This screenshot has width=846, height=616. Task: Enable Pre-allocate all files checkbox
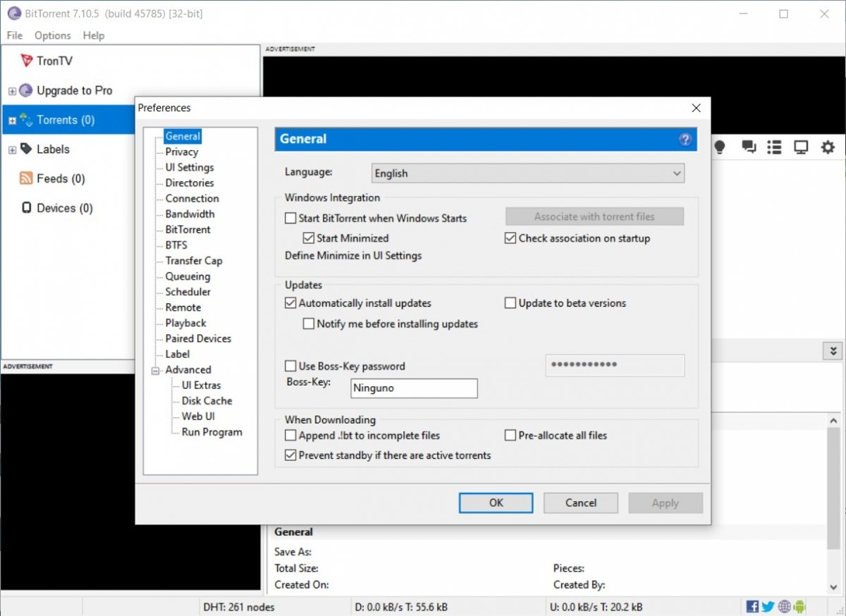point(511,436)
